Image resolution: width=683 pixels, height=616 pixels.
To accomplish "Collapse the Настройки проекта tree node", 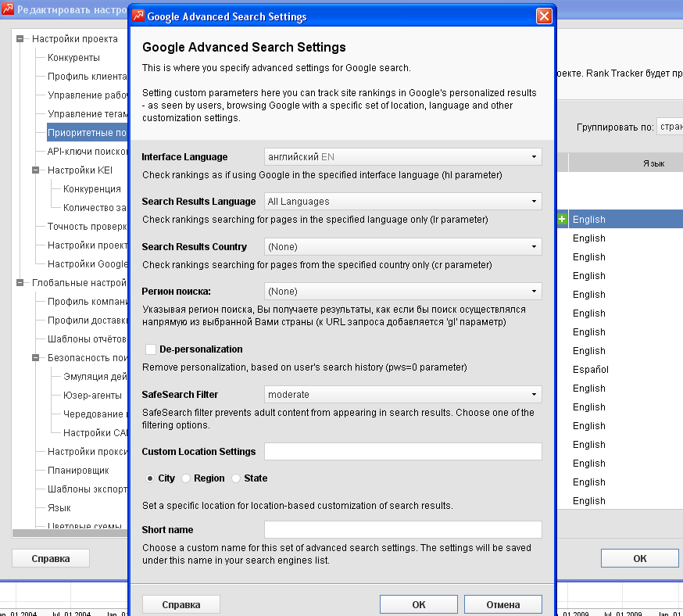I will 20,39.
